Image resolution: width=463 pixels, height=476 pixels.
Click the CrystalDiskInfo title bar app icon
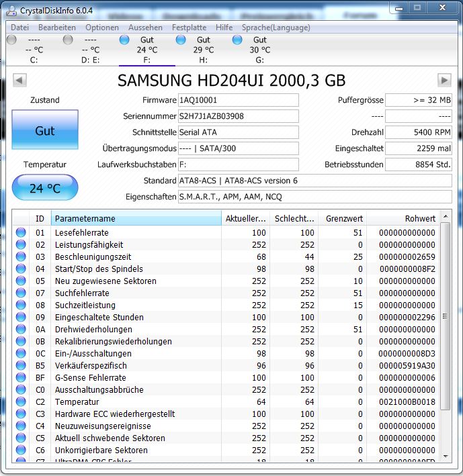11,11
